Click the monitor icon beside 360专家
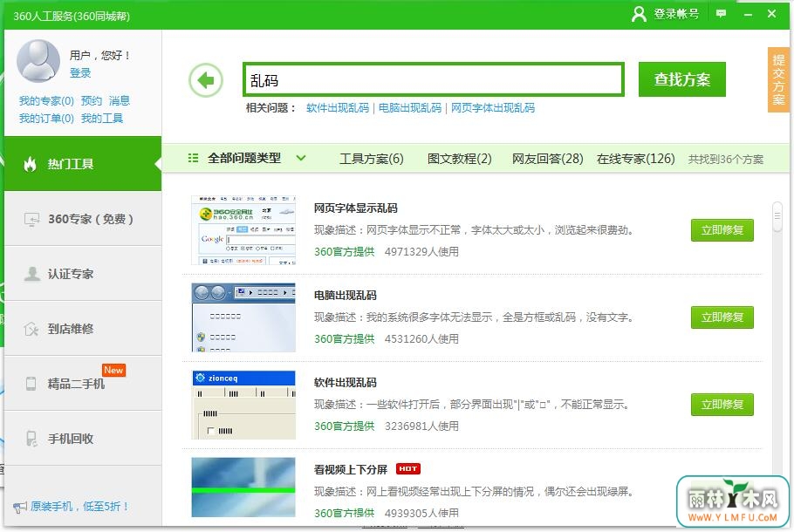Viewport: 794px width, 532px height. (x=31, y=219)
